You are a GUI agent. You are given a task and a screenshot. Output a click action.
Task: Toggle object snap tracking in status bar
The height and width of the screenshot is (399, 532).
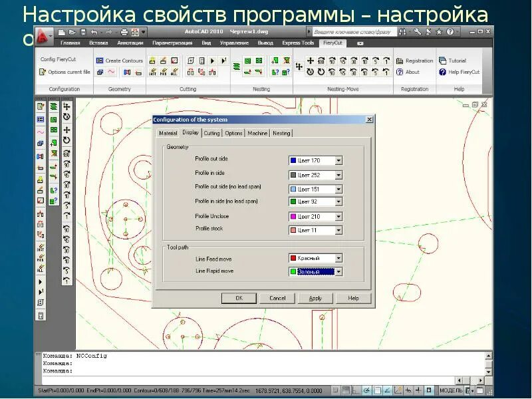pyautogui.click(x=388, y=390)
